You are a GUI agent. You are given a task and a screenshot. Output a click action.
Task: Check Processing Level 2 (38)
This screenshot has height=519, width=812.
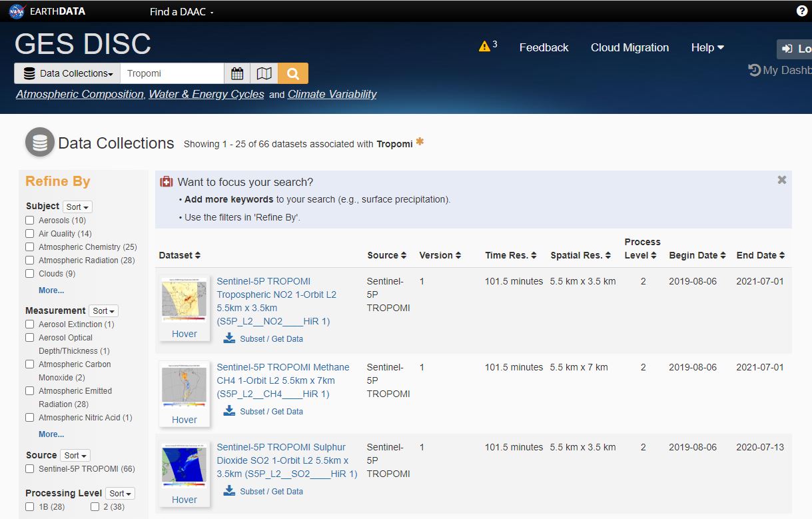[95, 507]
